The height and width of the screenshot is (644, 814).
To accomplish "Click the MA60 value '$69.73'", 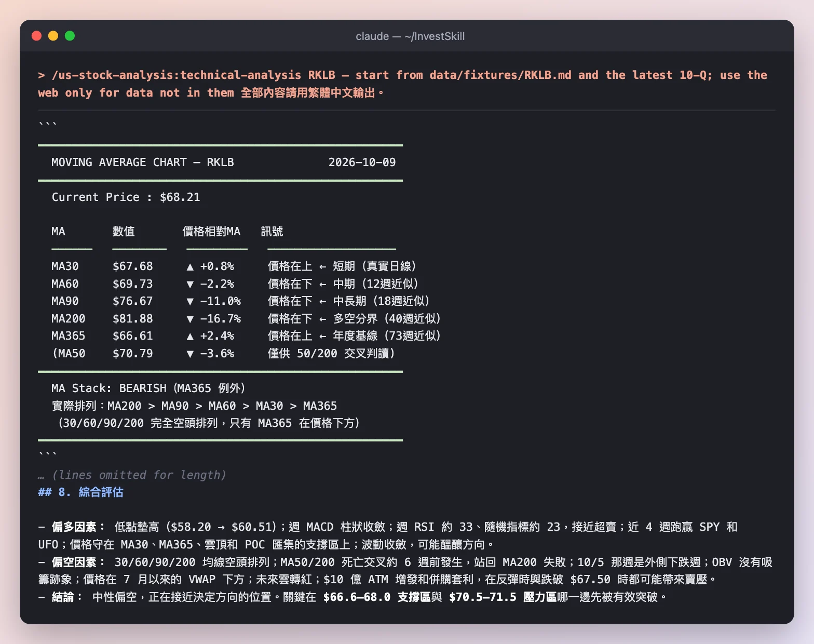I will [x=133, y=284].
